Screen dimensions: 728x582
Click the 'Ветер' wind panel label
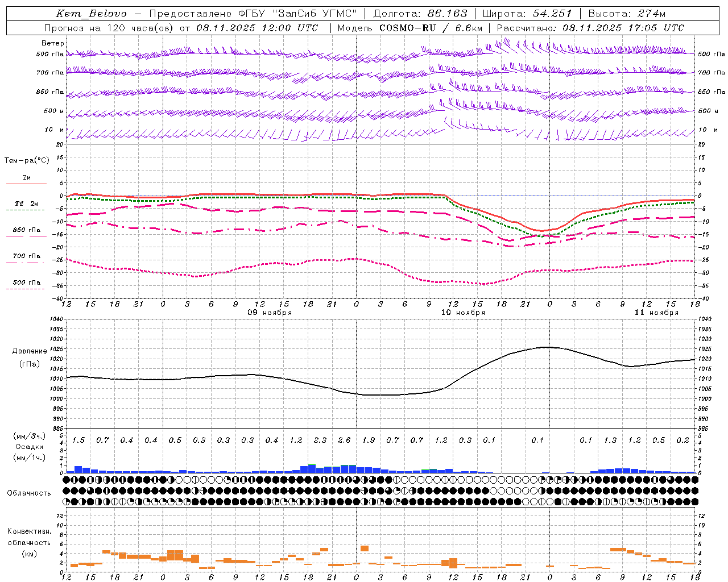[x=53, y=43]
